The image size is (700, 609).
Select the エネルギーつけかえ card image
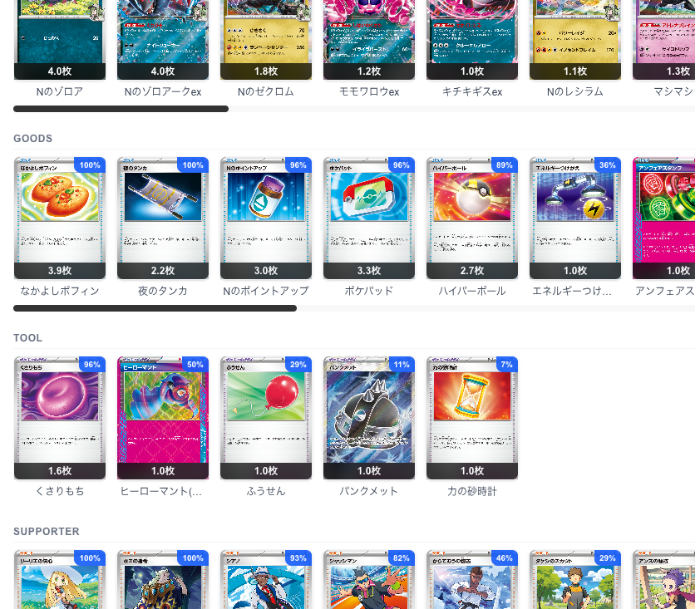(575, 218)
